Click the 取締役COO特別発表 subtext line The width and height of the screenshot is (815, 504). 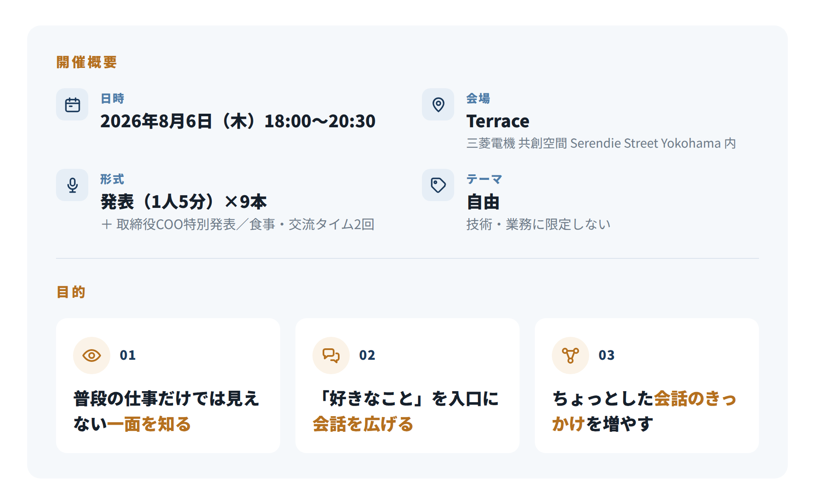238,224
